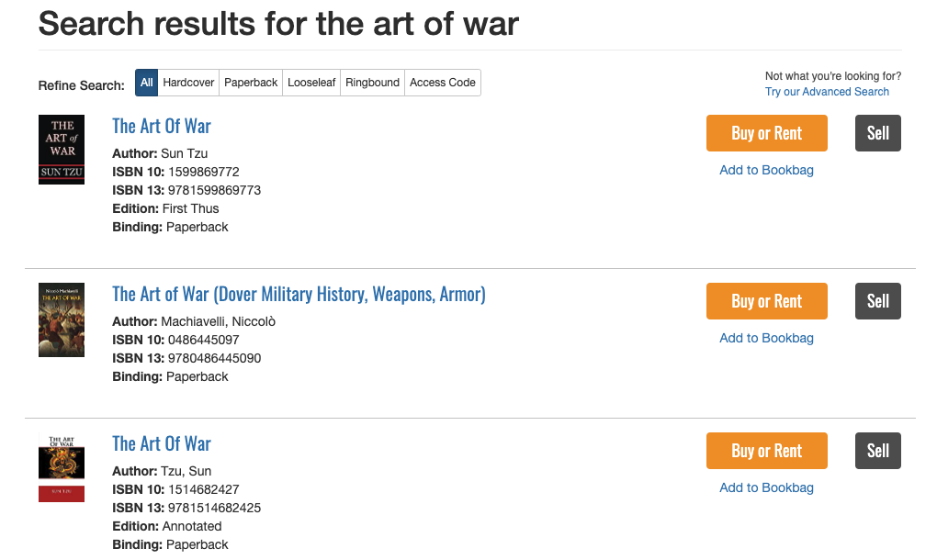Open Try our Advanced Search

click(826, 92)
